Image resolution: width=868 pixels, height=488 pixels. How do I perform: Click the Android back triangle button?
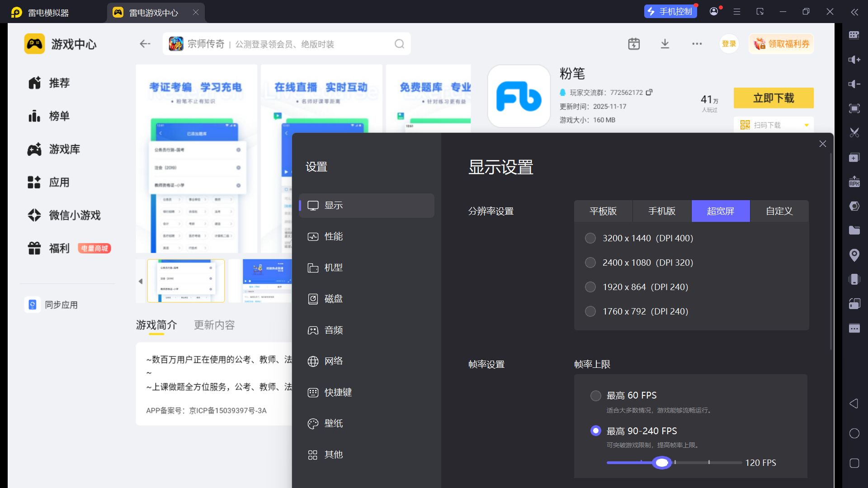[x=854, y=404]
